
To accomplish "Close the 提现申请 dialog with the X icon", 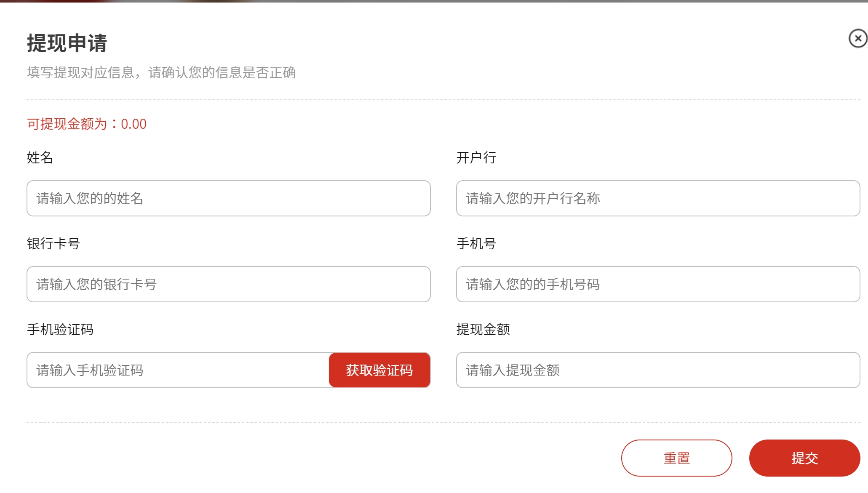I will pyautogui.click(x=857, y=38).
